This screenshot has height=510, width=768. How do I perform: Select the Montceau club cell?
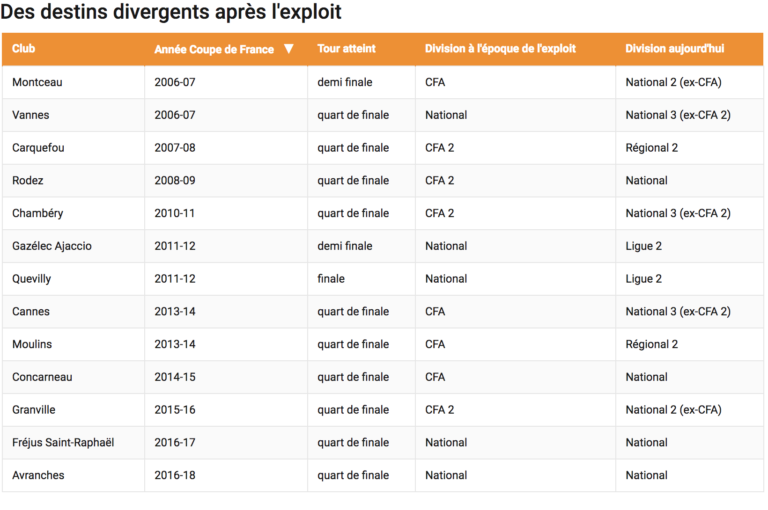pos(36,82)
